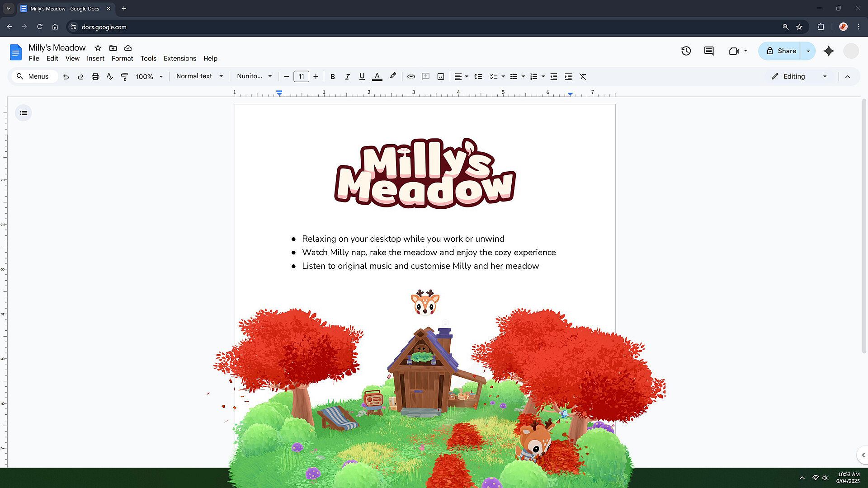868x488 pixels.
Task: Open the Nunito font dropdown
Action: 254,76
